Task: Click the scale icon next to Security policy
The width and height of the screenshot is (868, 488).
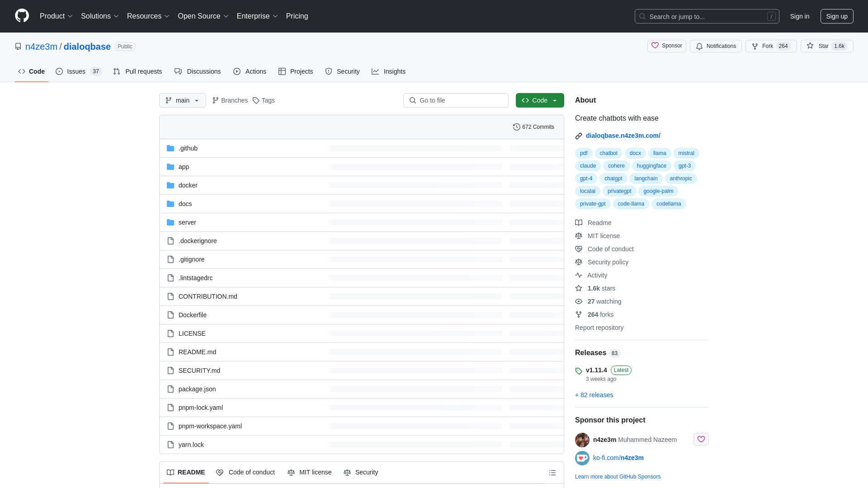Action: [x=579, y=262]
